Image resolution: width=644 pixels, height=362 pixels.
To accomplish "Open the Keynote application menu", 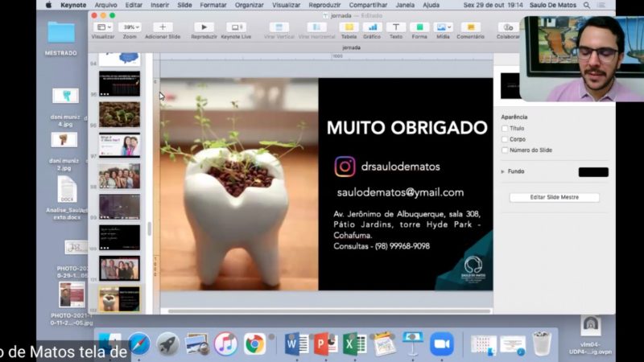I will coord(73,5).
